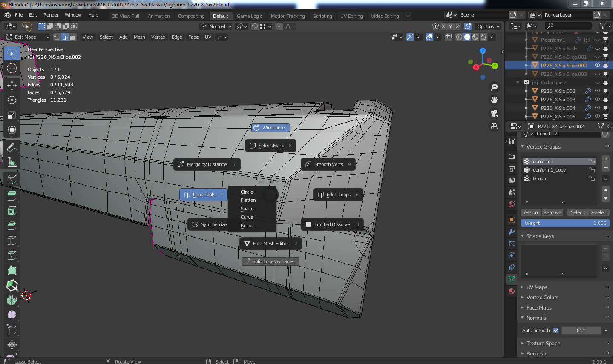This screenshot has height=364, width=613.
Task: Choose Loop Tools in the pie menu
Action: [204, 195]
